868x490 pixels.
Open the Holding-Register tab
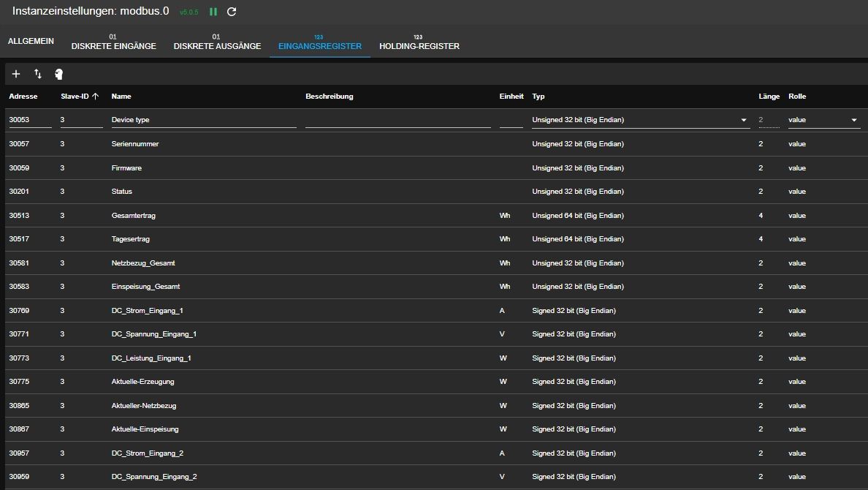(x=419, y=42)
